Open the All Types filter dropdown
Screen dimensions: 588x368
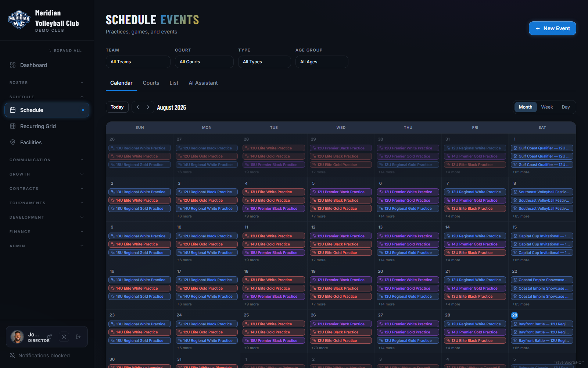265,62
